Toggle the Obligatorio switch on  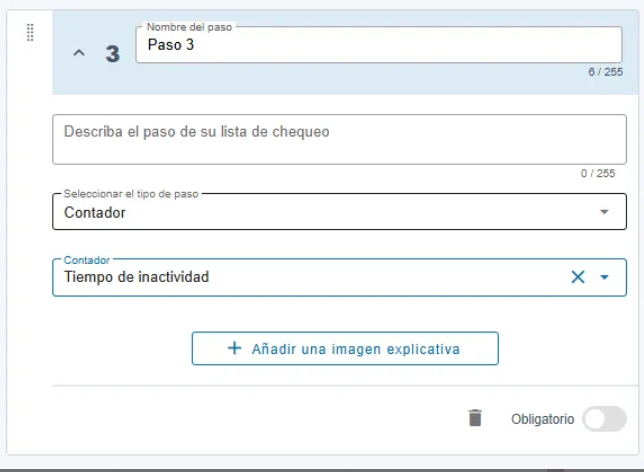tap(605, 419)
